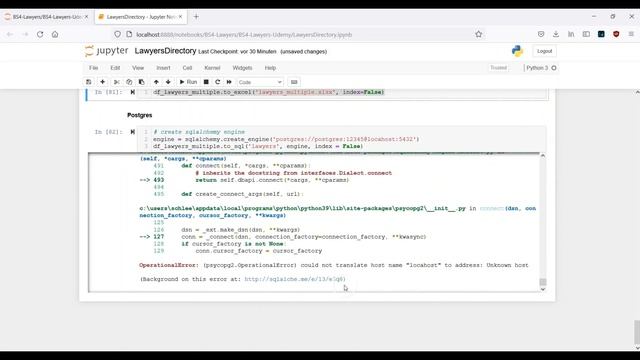640x360 pixels.
Task: Go to the browser home page
Action: 55,35
